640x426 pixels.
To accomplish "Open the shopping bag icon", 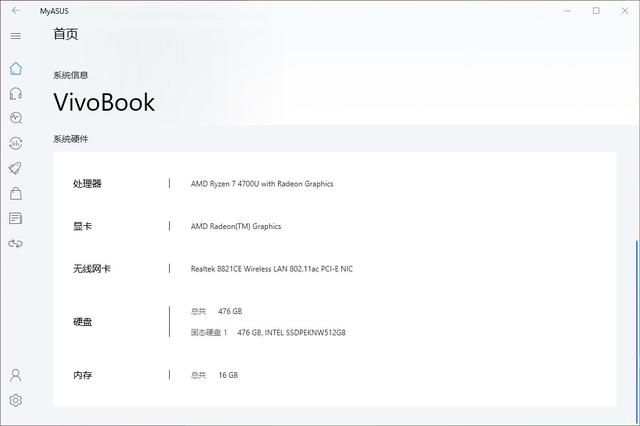I will point(16,193).
